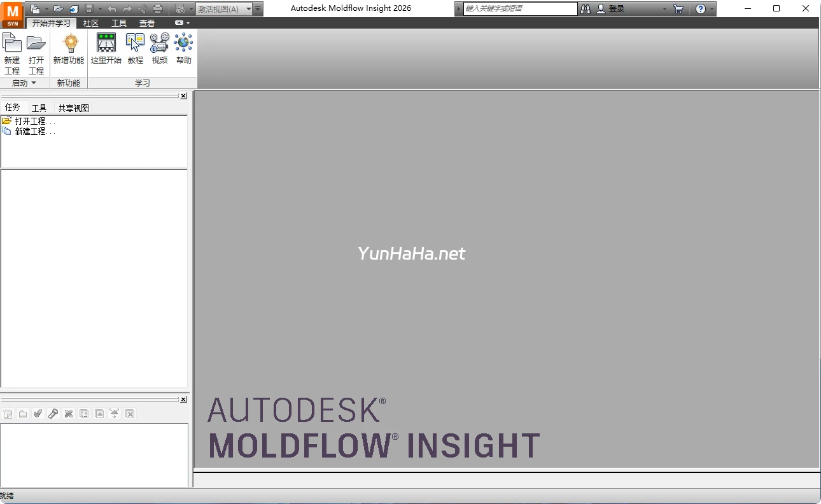Click the New document icon in quick access toolbar
821x504 pixels.
pyautogui.click(x=35, y=9)
